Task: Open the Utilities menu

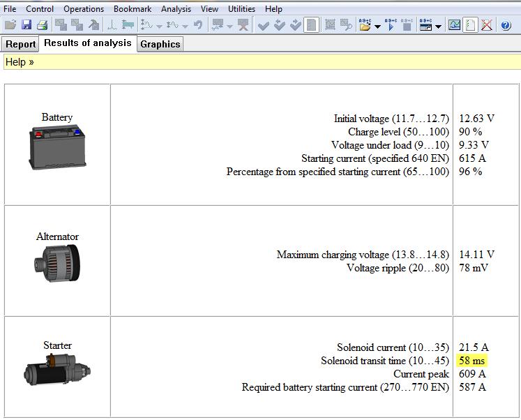Action: 241,9
